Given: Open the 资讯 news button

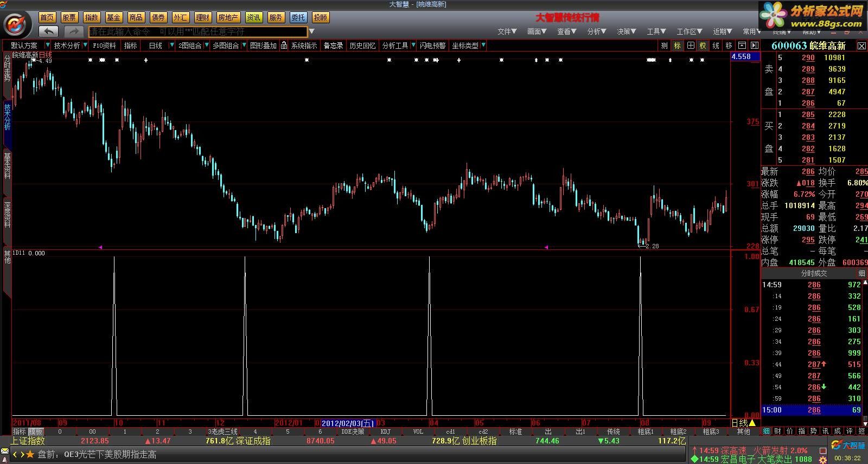Looking at the screenshot, I should coord(253,17).
